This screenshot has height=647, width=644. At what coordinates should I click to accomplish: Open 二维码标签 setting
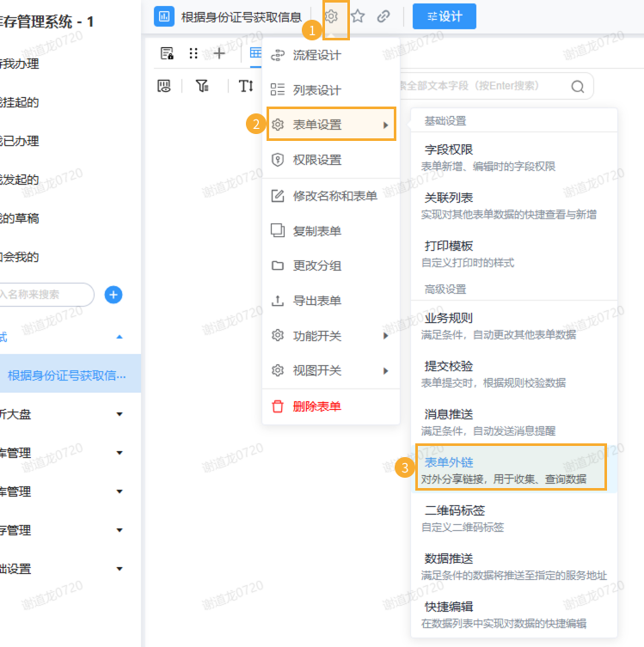514,518
